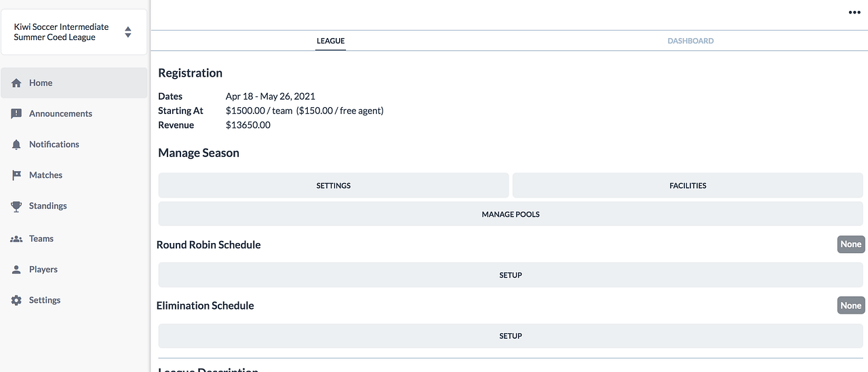This screenshot has width=868, height=372.
Task: Open the Kiwi Soccer league dropdown
Action: point(61,32)
